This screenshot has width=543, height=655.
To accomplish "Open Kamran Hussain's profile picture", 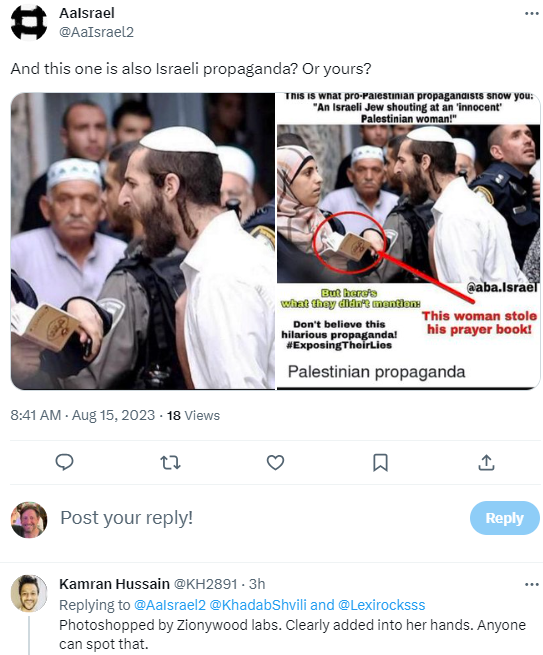I will click(29, 593).
